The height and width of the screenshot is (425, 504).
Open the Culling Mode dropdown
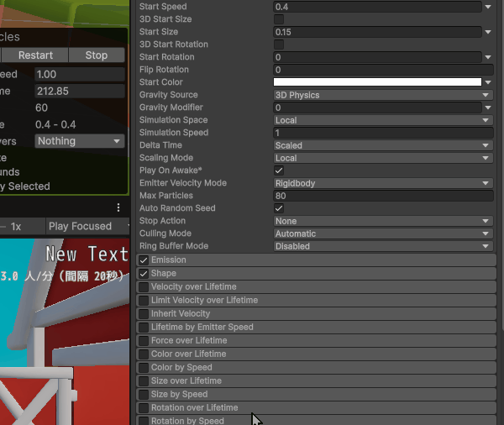tap(382, 233)
